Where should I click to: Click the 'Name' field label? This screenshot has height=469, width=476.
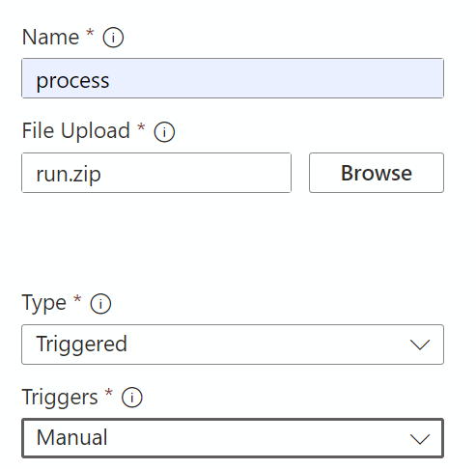[x=50, y=37]
